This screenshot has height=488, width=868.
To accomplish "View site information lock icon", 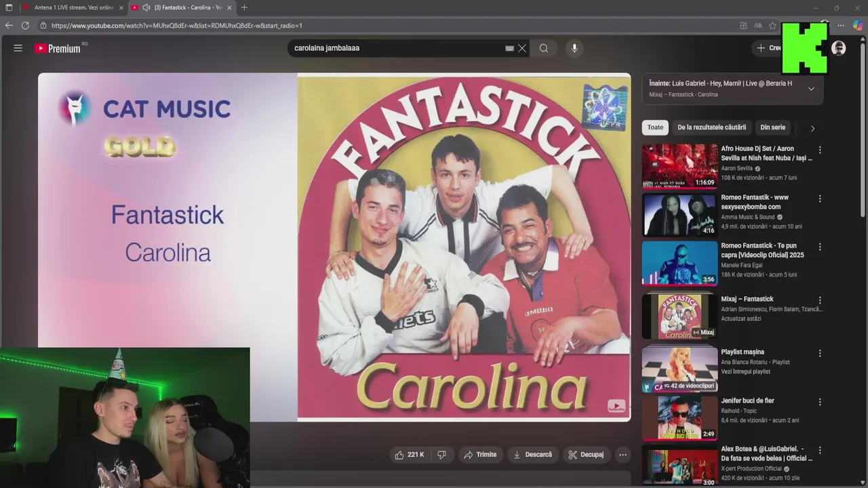I will click(x=43, y=26).
